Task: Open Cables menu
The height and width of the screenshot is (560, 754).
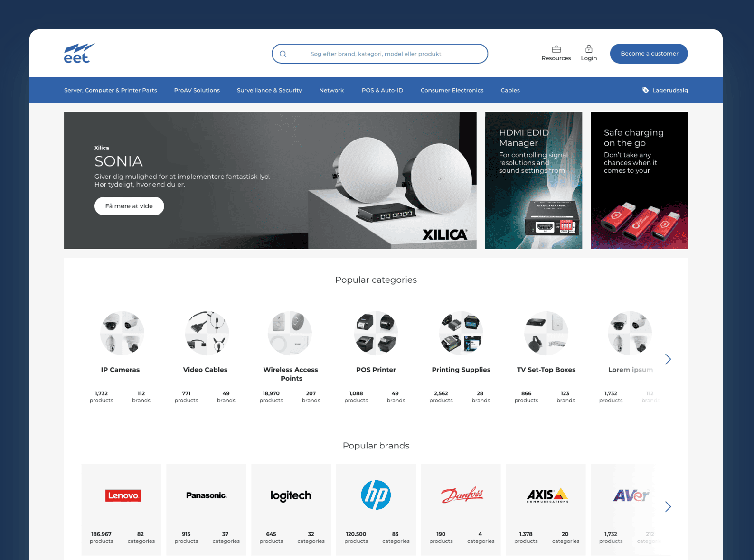Action: click(x=510, y=90)
